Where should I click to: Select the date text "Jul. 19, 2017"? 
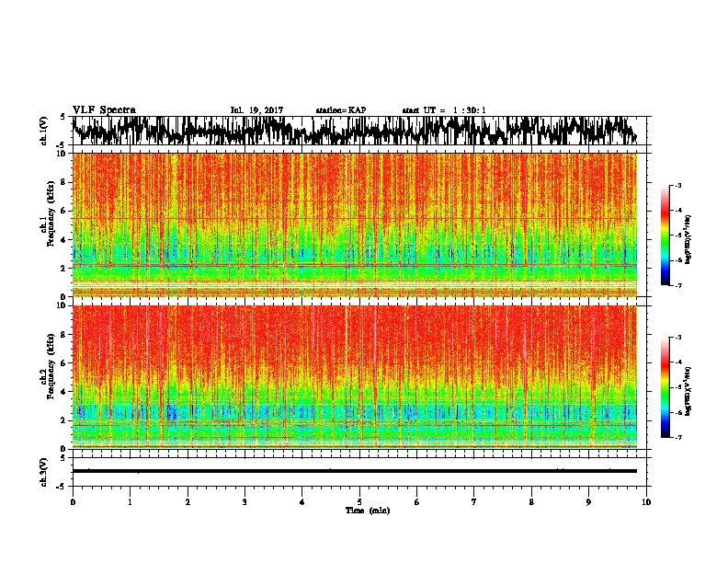pos(256,110)
